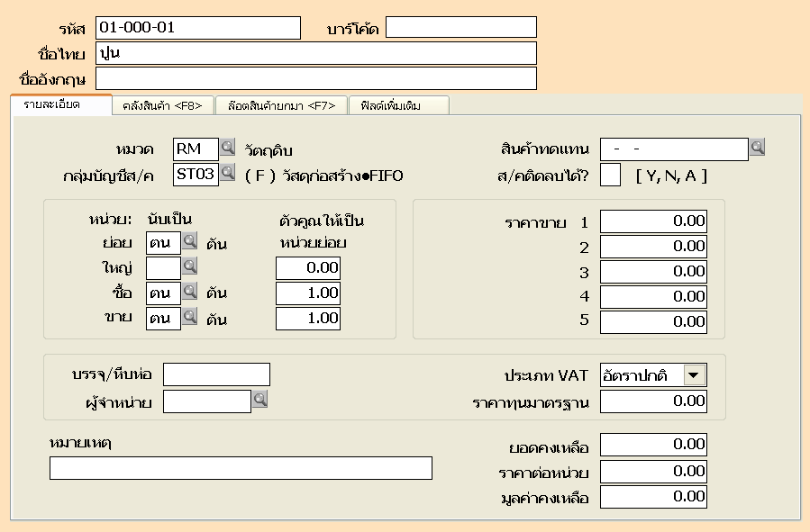Image resolution: width=810 pixels, height=532 pixels.
Task: Open unit lookup for ย่อย row
Action: [x=189, y=241]
